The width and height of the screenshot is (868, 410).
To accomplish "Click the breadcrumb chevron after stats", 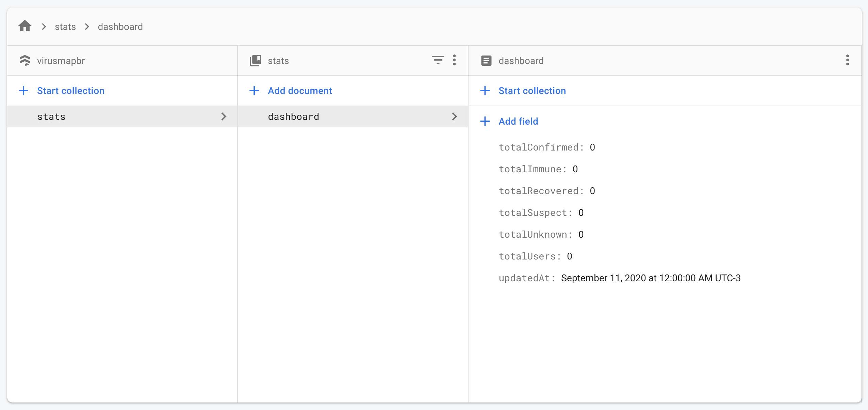I will [x=87, y=27].
